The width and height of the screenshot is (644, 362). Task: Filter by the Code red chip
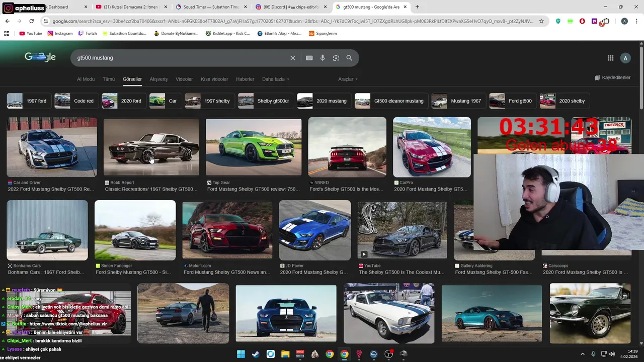click(76, 101)
